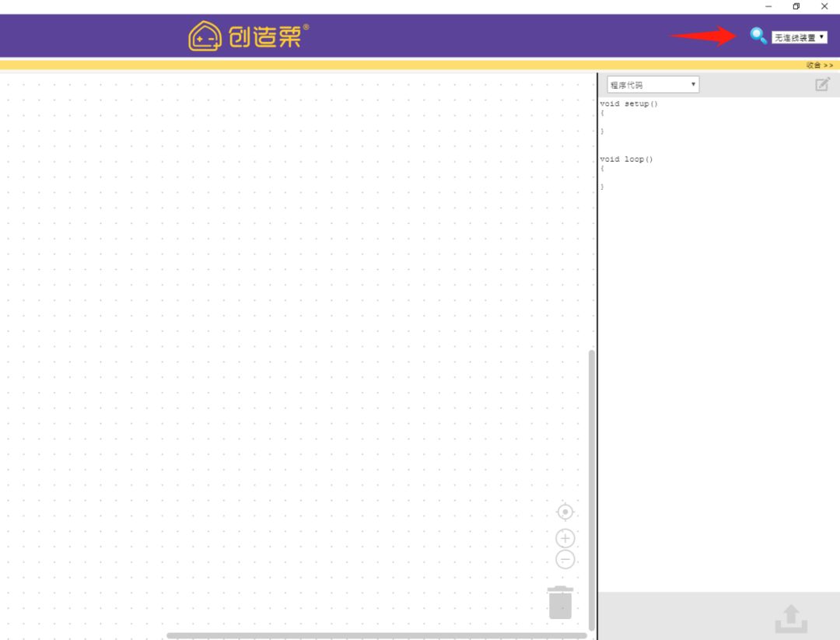Click the trash can icon
The image size is (840, 640).
point(560,603)
